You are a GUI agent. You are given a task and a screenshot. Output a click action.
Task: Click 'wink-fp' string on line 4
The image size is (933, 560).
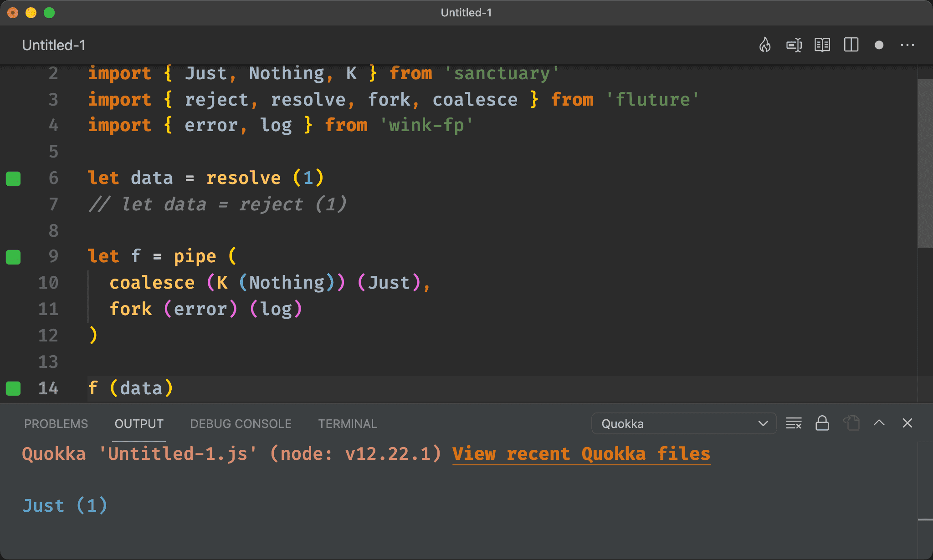[426, 125]
